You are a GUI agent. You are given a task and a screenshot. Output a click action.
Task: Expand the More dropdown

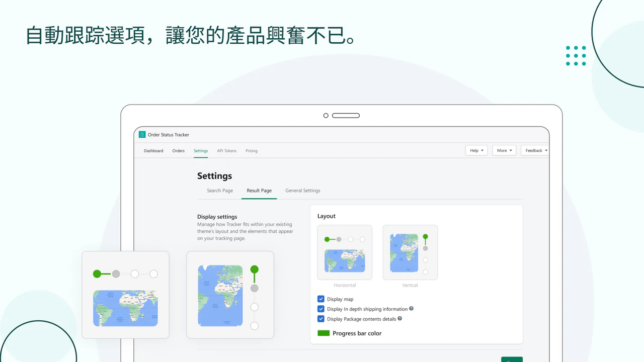[x=504, y=150]
